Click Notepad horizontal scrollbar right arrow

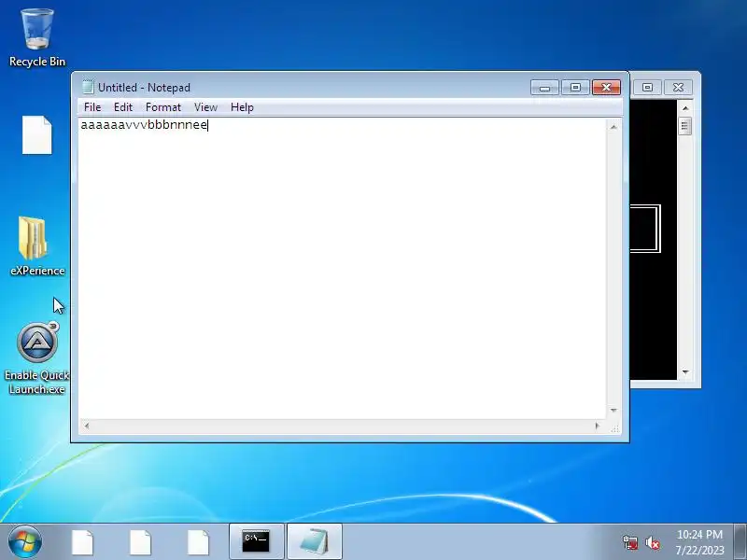pyautogui.click(x=598, y=426)
